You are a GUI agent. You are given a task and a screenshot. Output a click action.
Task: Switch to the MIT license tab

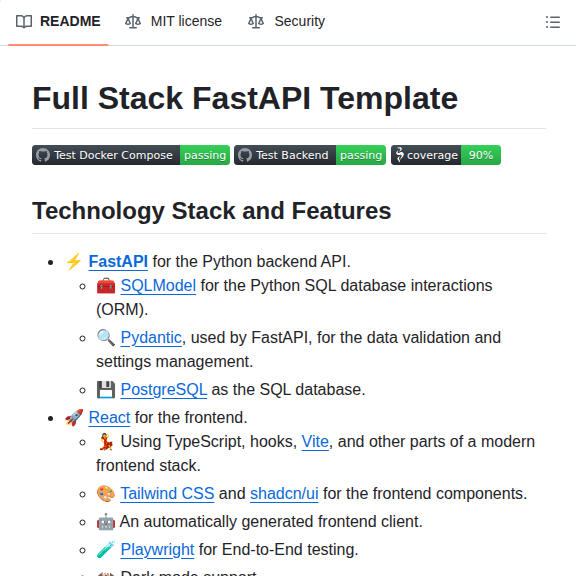(x=173, y=21)
